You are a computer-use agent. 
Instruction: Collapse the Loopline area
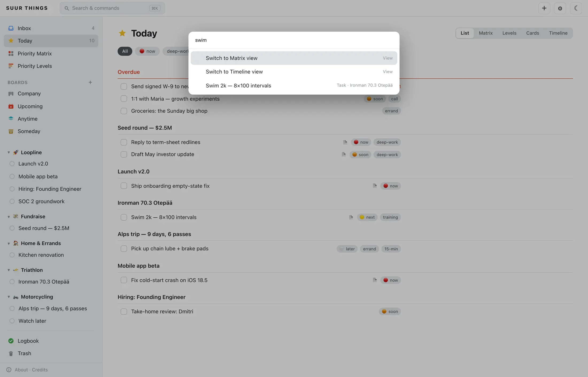tap(9, 152)
